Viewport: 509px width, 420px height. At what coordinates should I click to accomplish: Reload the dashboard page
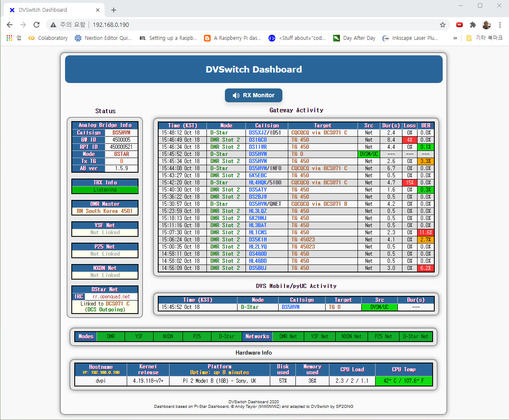(x=37, y=25)
